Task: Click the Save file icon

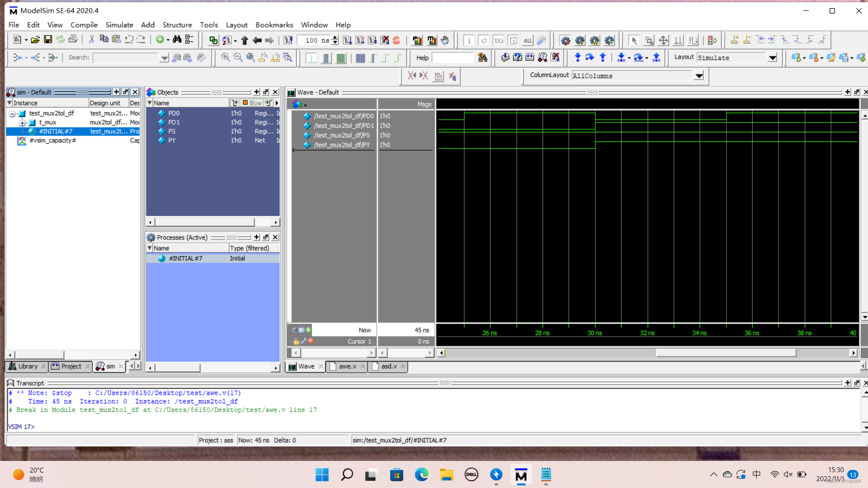Action: pos(47,40)
